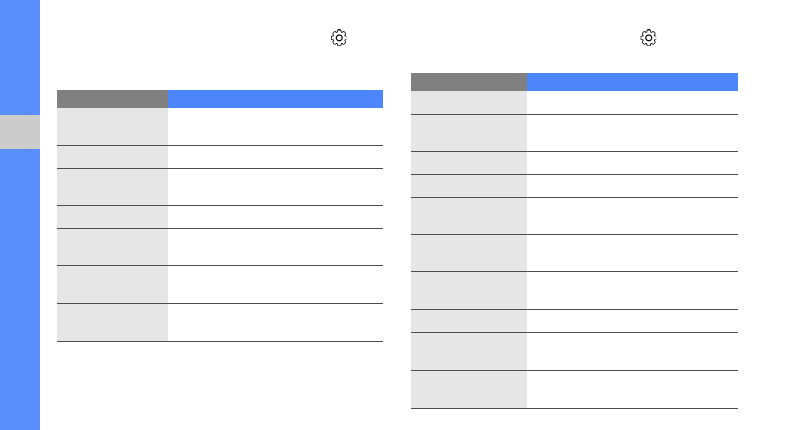The width and height of the screenshot is (794, 430).
Task: Select the first gray row label in the right table
Action: tap(469, 102)
